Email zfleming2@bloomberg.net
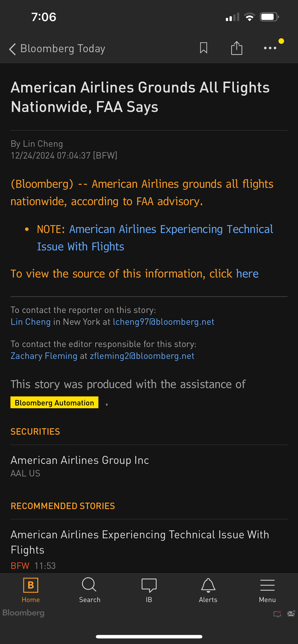The height and width of the screenshot is (644, 298). pos(142,356)
